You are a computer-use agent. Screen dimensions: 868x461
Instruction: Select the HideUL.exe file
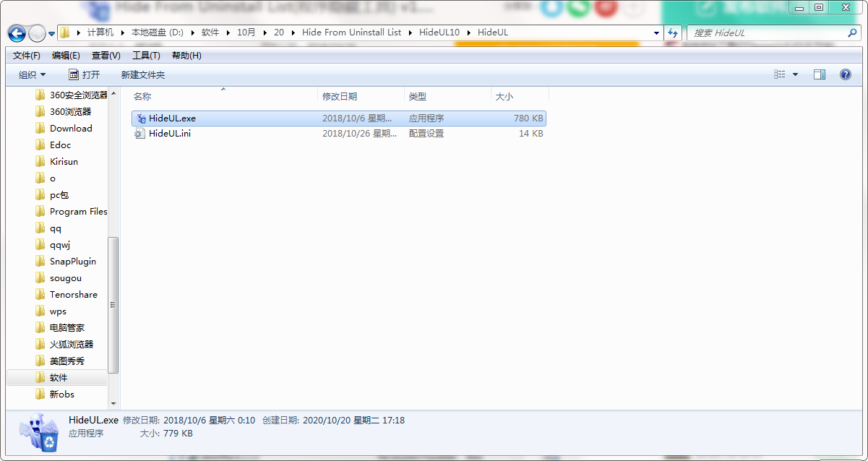338,118
